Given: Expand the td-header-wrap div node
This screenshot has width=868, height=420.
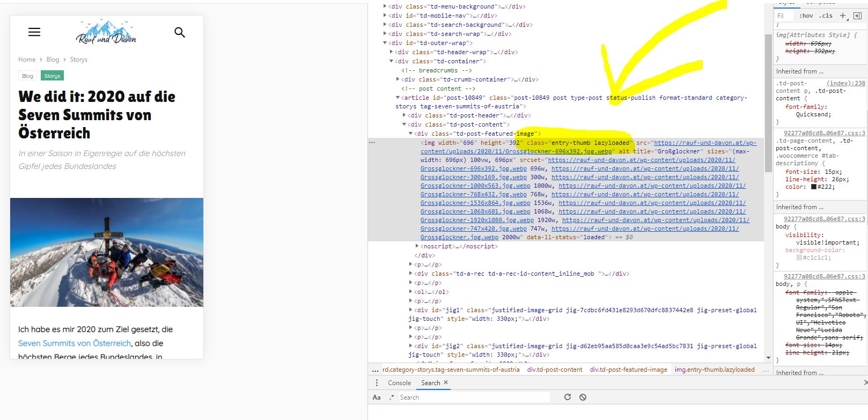Looking at the screenshot, I should point(391,52).
